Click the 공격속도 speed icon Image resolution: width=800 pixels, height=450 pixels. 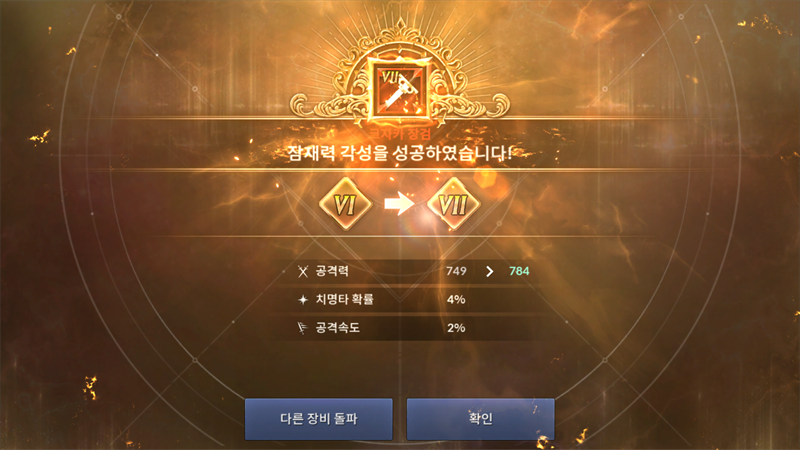click(303, 328)
